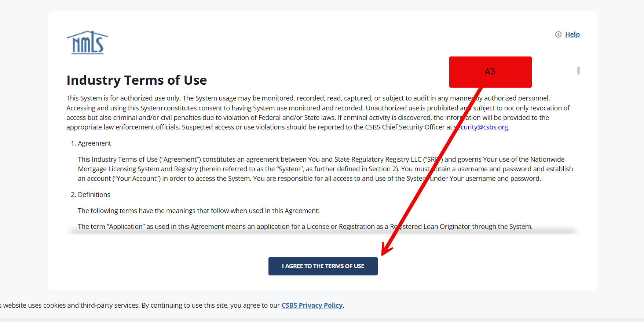Viewport: 644px width, 322px height.
Task: Click paragraph starting "This Industry Terms of Use"
Action: (257, 169)
